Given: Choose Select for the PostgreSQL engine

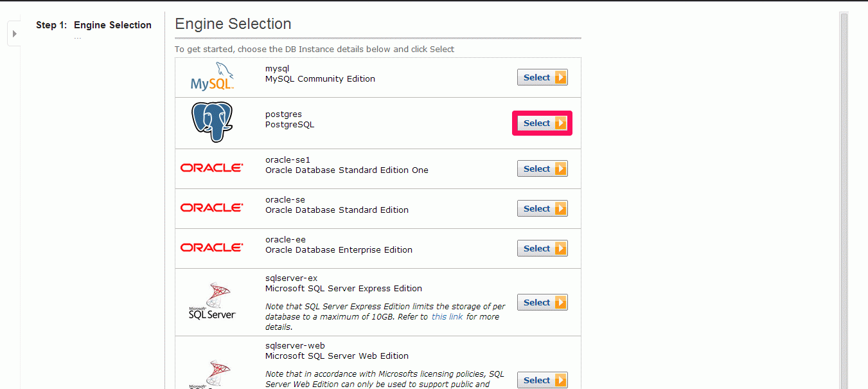Looking at the screenshot, I should pos(542,123).
